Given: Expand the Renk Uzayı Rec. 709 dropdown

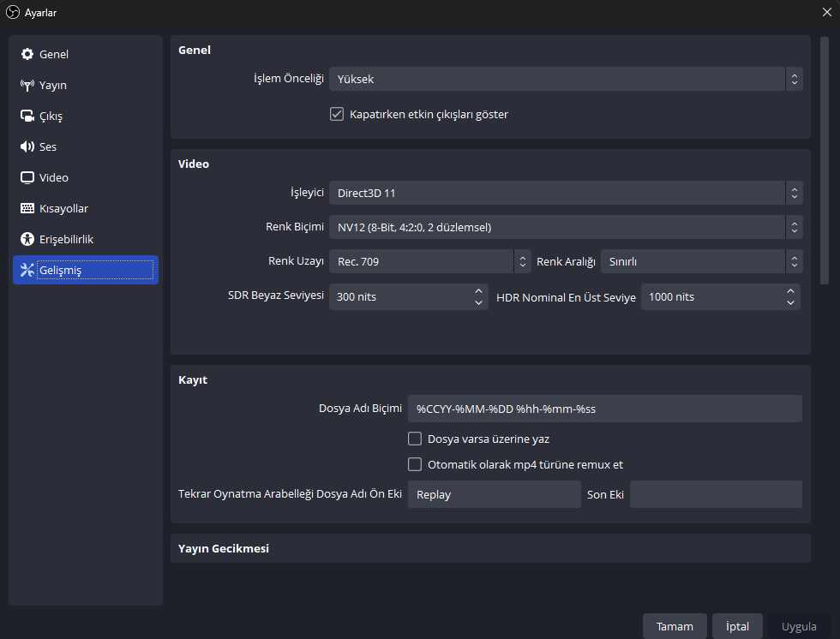Looking at the screenshot, I should [429, 261].
